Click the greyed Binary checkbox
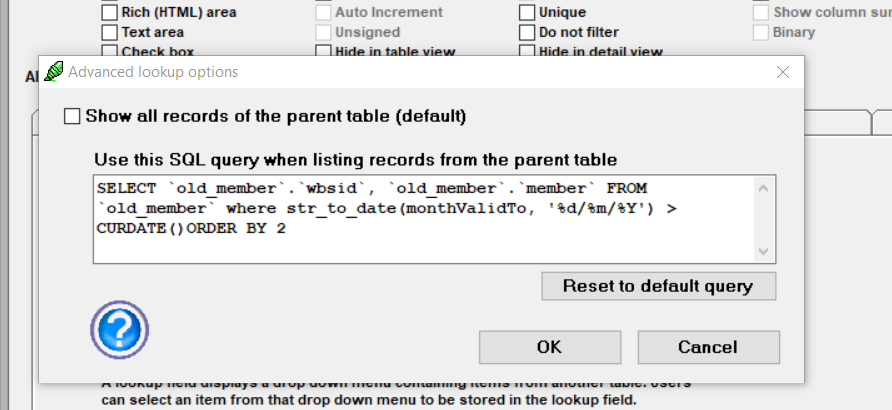 pos(761,32)
